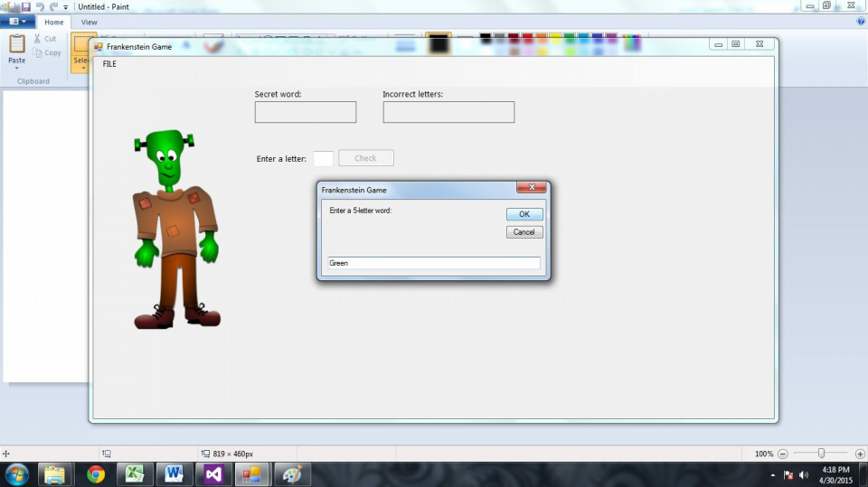The height and width of the screenshot is (487, 868).
Task: Close the Enter a 5-letter word dialog
Action: click(x=532, y=188)
